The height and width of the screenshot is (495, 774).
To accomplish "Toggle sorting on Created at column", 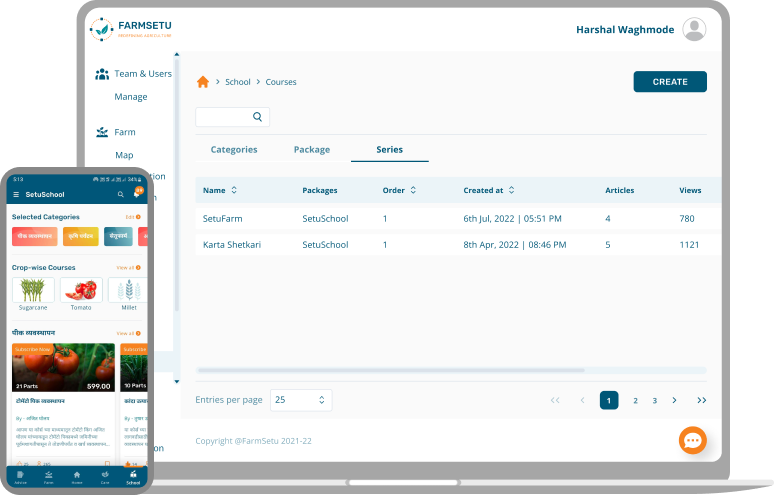I will pyautogui.click(x=513, y=190).
